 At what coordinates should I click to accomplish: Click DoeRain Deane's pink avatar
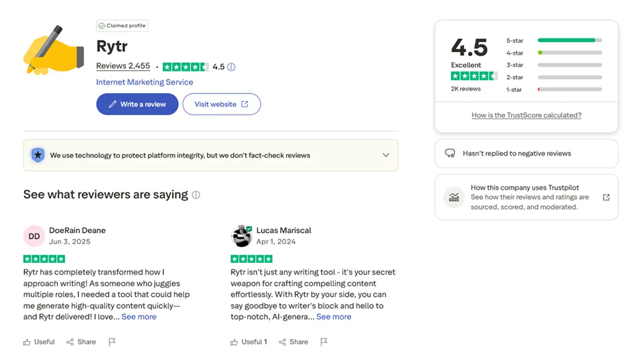[x=34, y=236]
